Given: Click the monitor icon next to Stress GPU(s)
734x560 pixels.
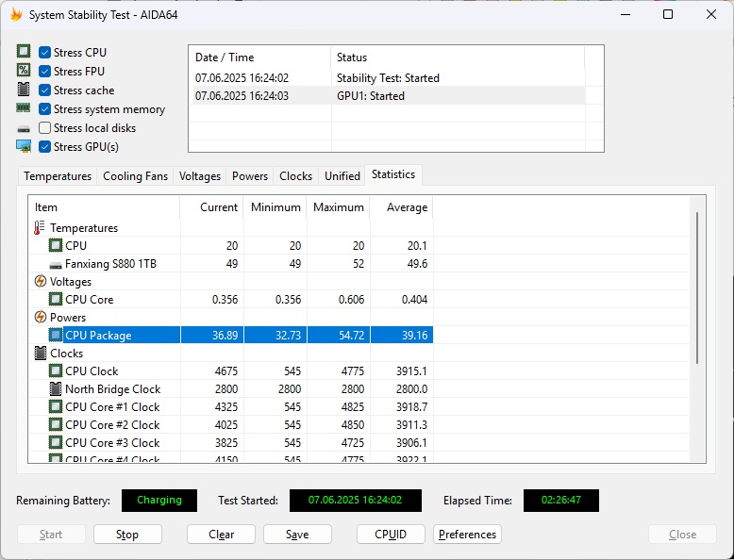Looking at the screenshot, I should [x=24, y=147].
